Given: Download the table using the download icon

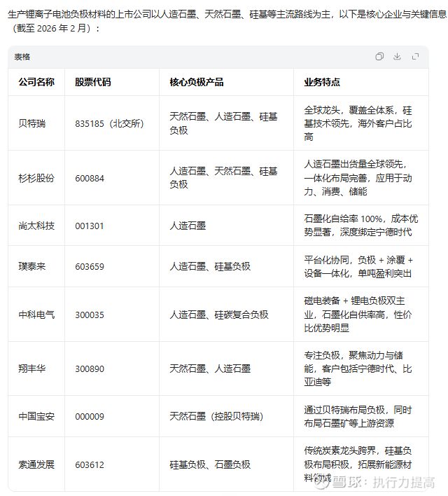Looking at the screenshot, I should coord(397,57).
